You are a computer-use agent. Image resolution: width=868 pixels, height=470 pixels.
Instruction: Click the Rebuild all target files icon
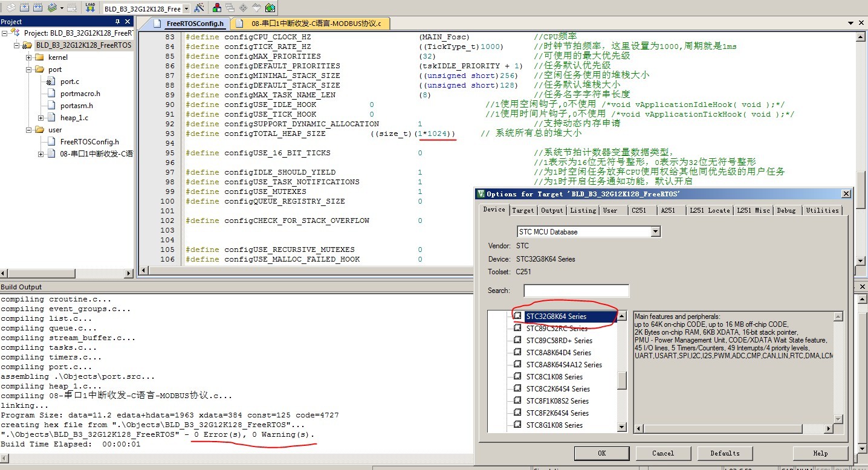pyautogui.click(x=37, y=8)
